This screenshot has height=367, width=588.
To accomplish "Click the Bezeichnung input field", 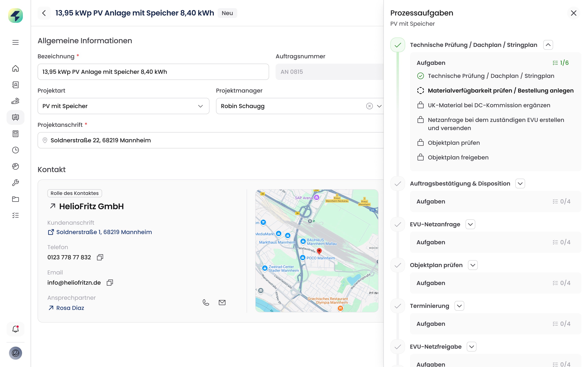I will (x=153, y=72).
